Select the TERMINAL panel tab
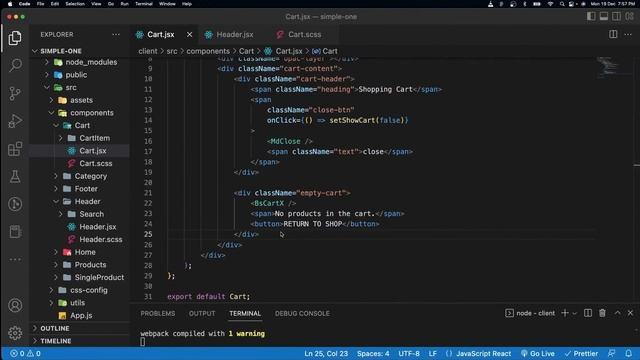This screenshot has height=360, width=640. [245, 313]
